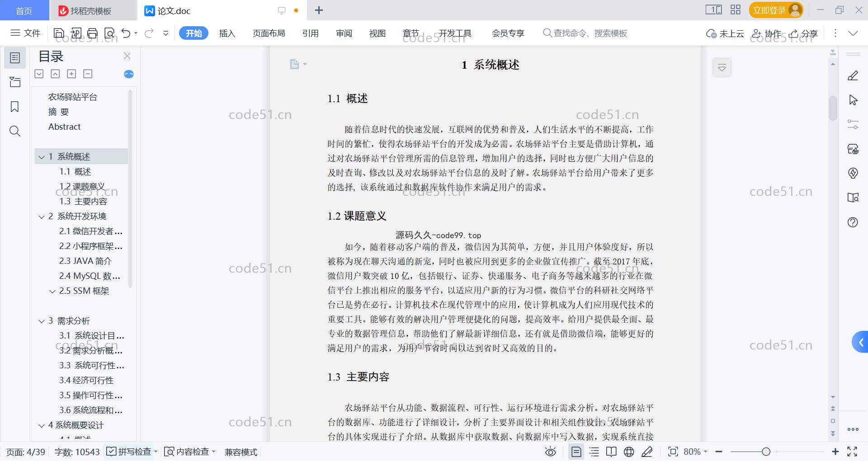
Task: Collapse the '2.5 SSM 框架' outline item
Action: 52,291
